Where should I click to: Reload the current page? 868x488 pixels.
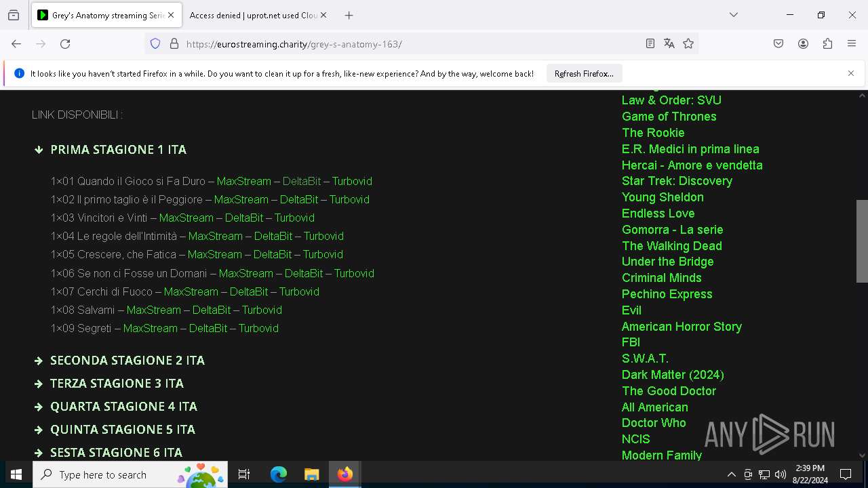coord(65,43)
